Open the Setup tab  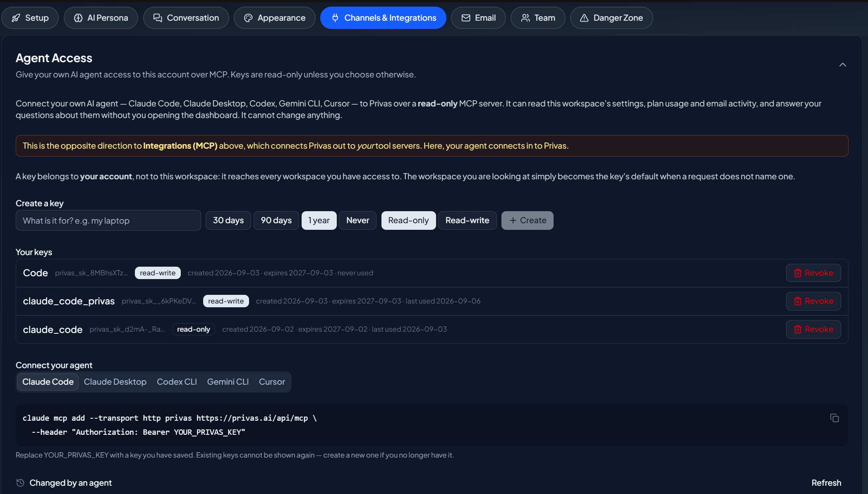(30, 18)
